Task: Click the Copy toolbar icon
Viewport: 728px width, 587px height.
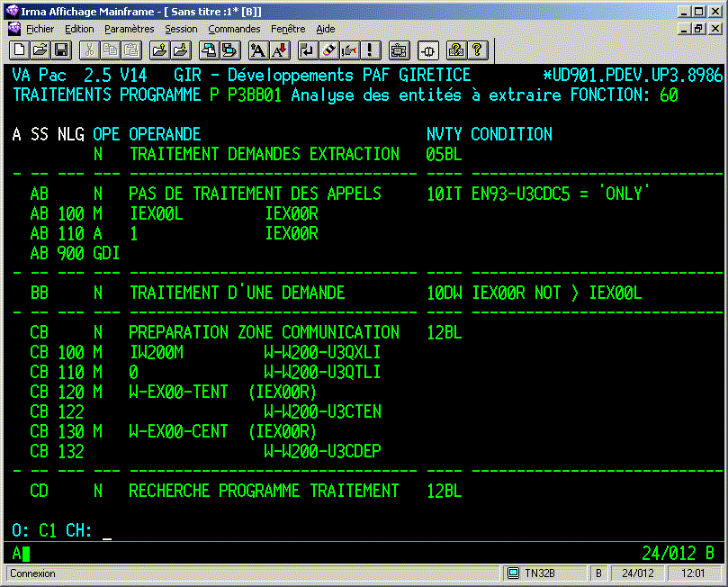Action: click(x=110, y=50)
